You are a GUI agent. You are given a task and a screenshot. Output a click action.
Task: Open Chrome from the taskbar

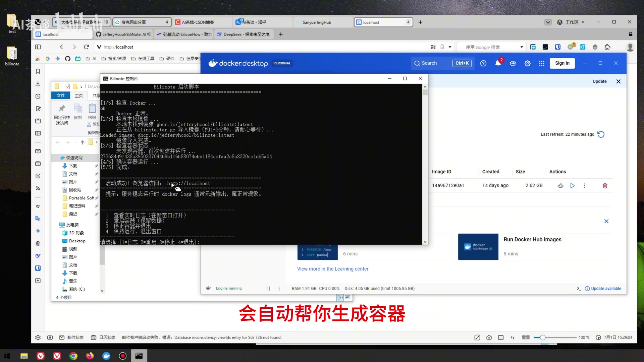tap(73, 356)
